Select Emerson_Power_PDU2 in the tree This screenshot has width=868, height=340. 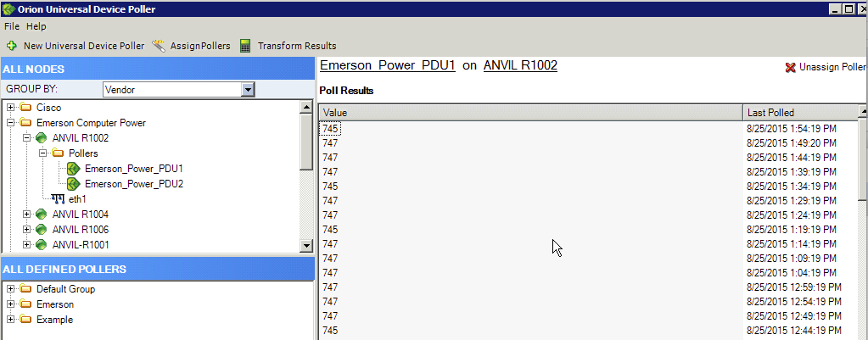[x=134, y=183]
